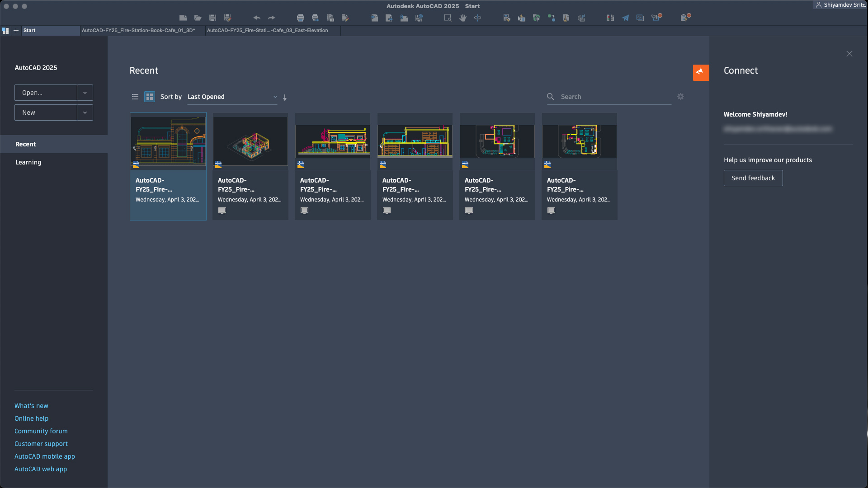The width and height of the screenshot is (868, 488).
Task: Click the New drawing icon in toolbar
Action: point(183,18)
